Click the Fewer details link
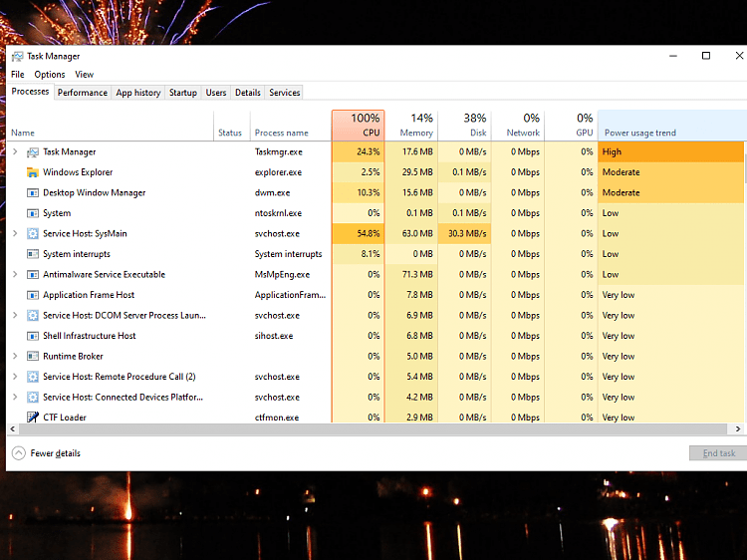Viewport: 747px width, 560px height. tap(55, 453)
